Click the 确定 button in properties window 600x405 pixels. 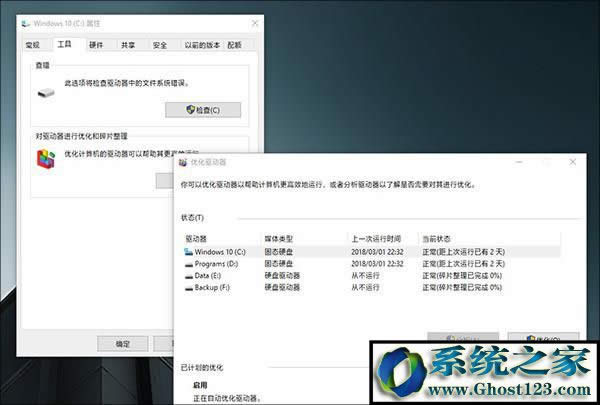coord(122,343)
